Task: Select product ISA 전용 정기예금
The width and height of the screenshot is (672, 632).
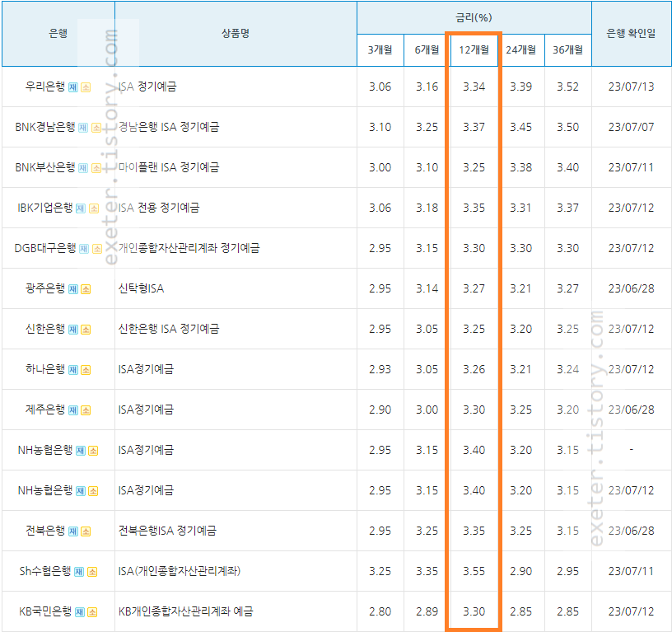Action: pyautogui.click(x=159, y=208)
